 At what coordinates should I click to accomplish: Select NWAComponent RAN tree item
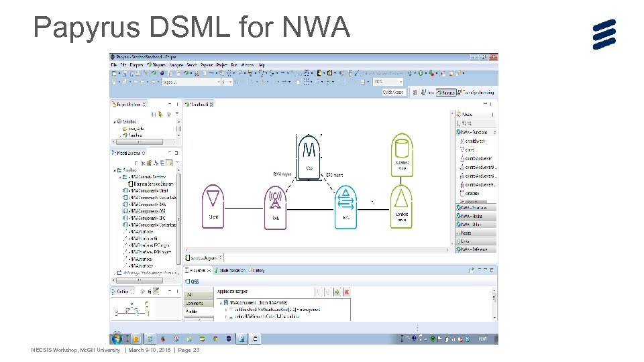pos(144,204)
